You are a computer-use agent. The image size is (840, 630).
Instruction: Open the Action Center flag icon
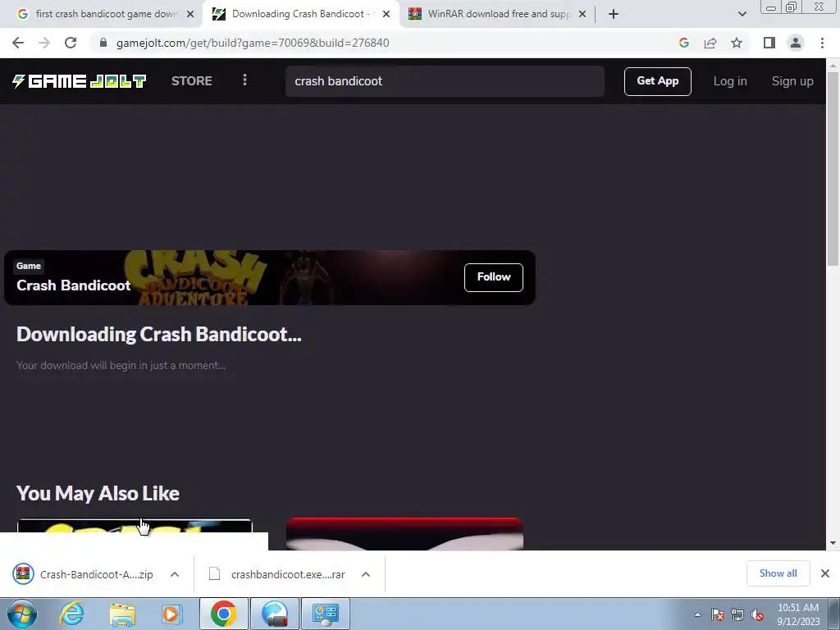[718, 614]
